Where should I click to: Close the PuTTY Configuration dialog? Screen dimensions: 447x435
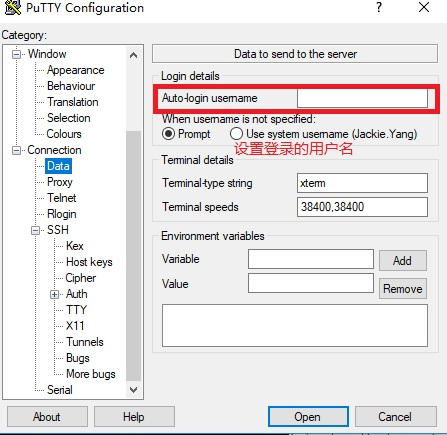pyautogui.click(x=424, y=7)
